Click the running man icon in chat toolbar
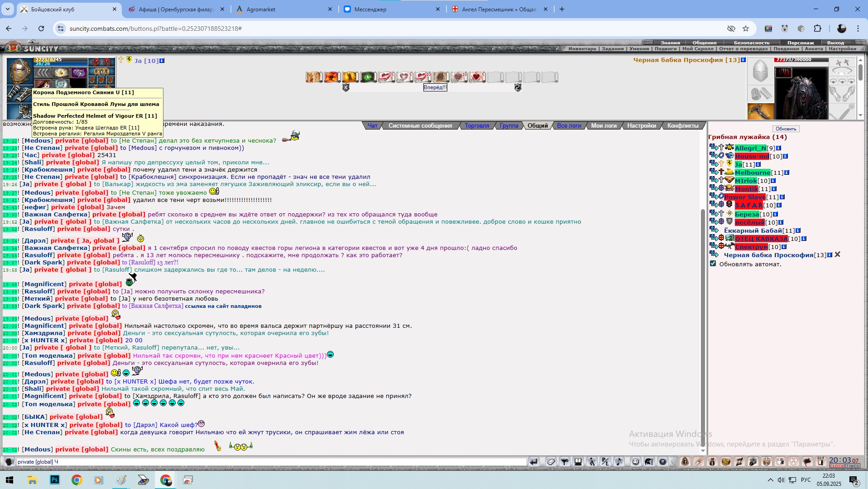 tap(592, 462)
